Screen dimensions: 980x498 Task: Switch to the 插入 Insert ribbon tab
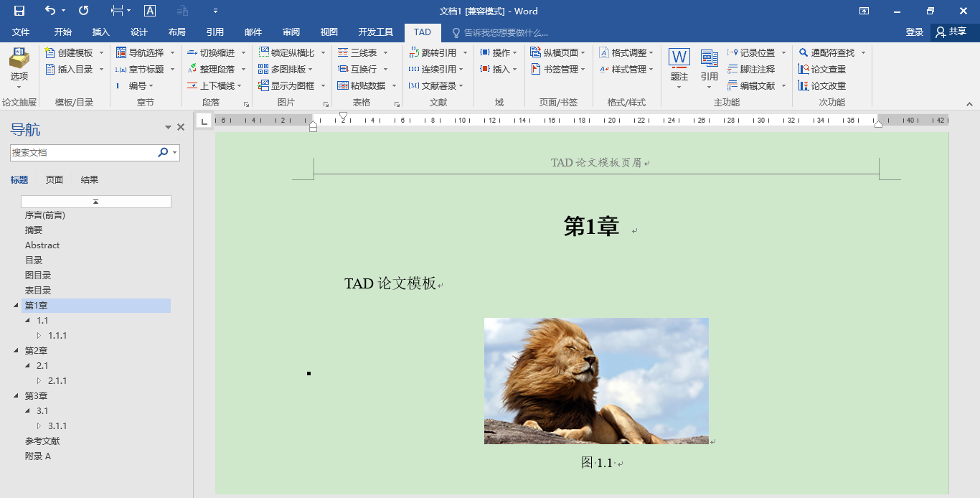click(101, 32)
